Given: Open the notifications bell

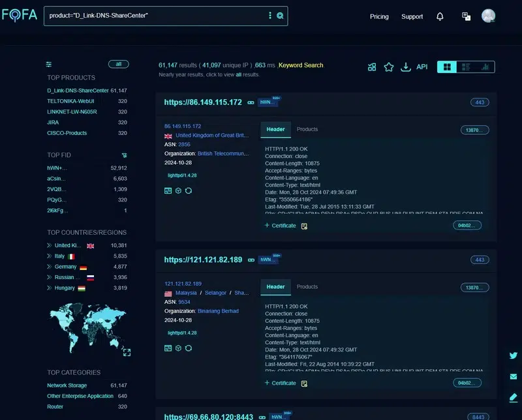Looking at the screenshot, I should click(440, 16).
